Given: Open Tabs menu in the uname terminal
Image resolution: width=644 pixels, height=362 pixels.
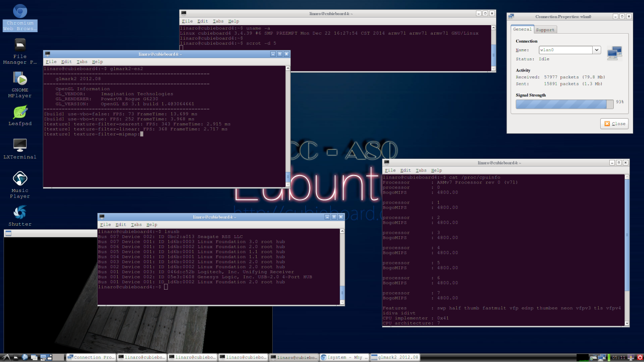Looking at the screenshot, I should click(x=218, y=22).
